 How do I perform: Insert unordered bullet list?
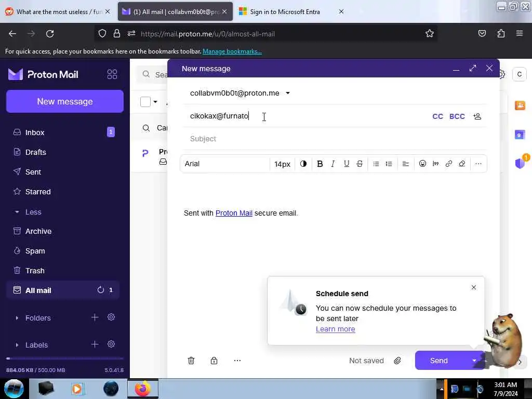(376, 164)
